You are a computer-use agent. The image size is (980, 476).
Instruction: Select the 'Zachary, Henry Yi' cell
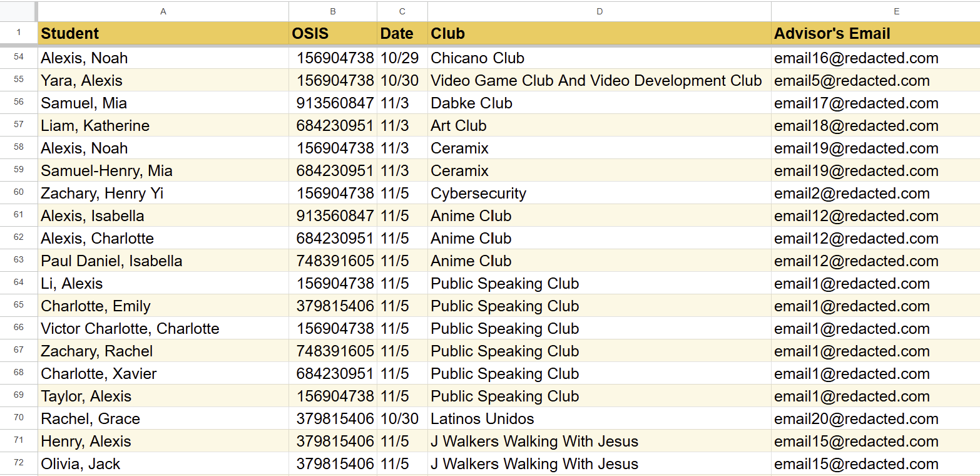(x=163, y=193)
